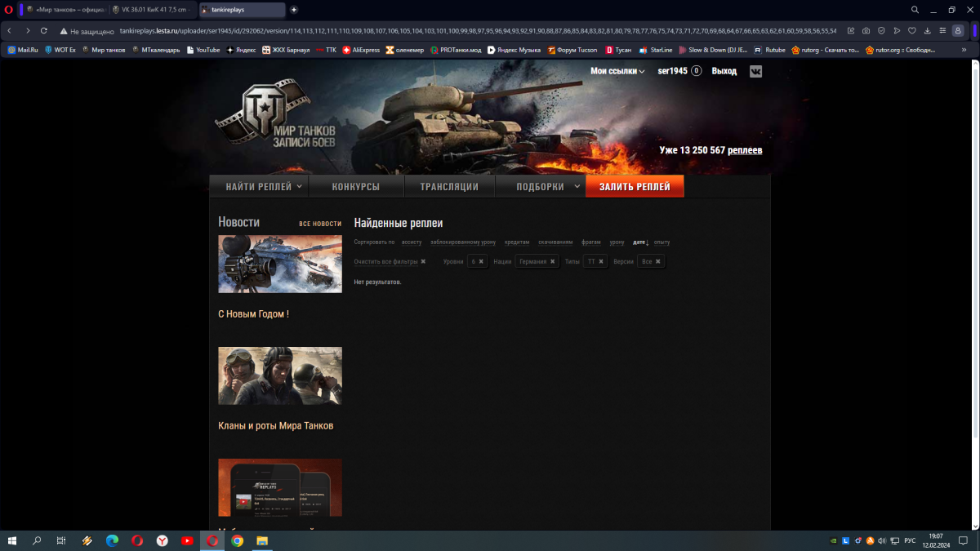Screen dimensions: 980x551
Task: Open the Rutube bookmark
Action: [x=770, y=50]
